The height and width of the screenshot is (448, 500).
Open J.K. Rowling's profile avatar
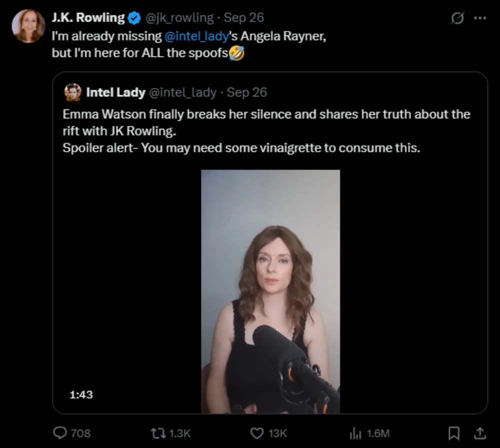tap(28, 26)
